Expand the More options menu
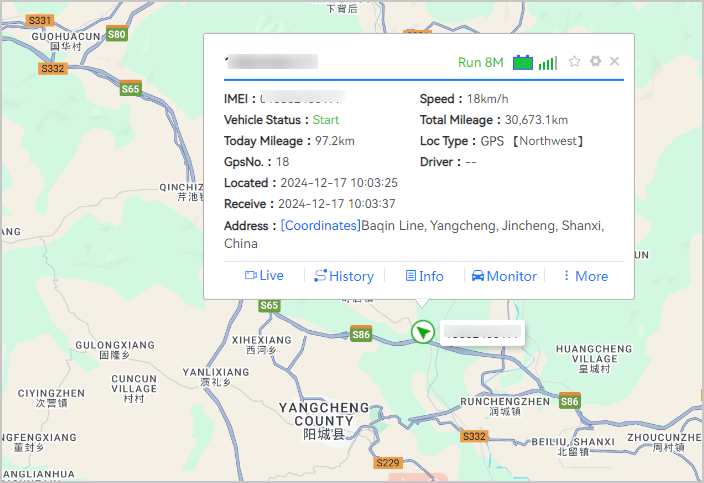 pyautogui.click(x=585, y=276)
